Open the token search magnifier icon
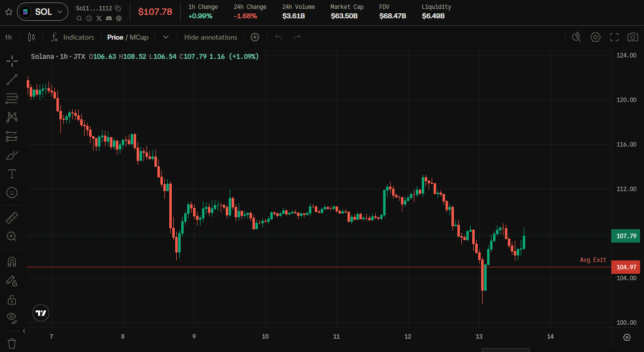This screenshot has width=644, height=352. click(x=79, y=18)
